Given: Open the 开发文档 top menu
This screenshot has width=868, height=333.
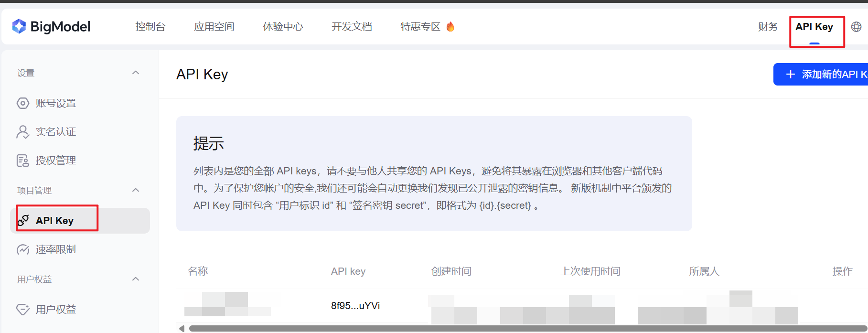Looking at the screenshot, I should coord(352,27).
